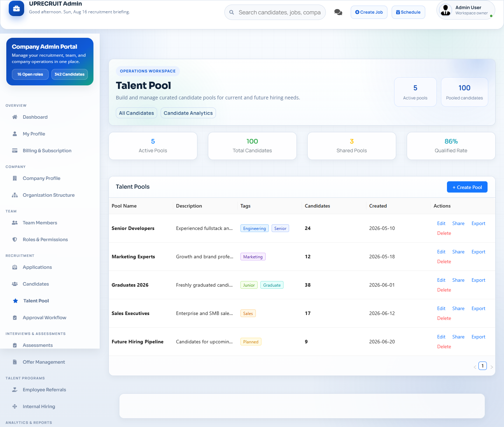This screenshot has height=427, width=504.
Task: Click the Shared Pools stat card
Action: [x=351, y=146]
